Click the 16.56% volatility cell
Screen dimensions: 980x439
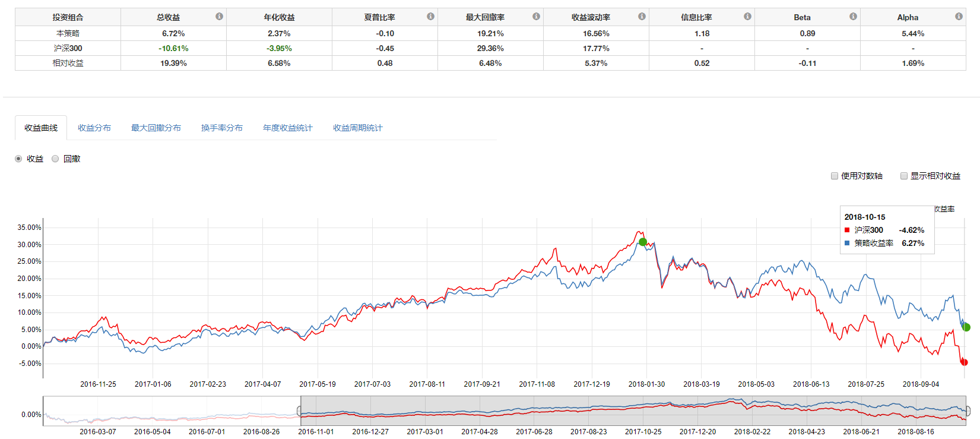596,33
